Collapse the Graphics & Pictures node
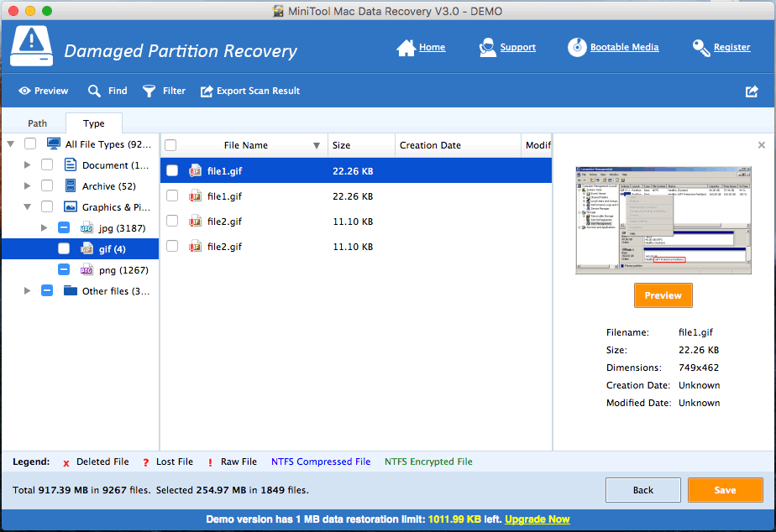 click(28, 207)
